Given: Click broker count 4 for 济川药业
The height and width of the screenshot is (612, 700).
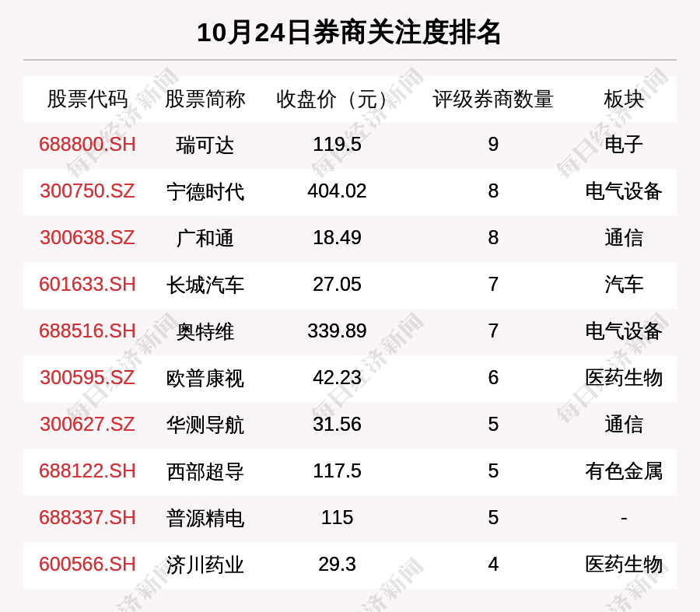Looking at the screenshot, I should [x=493, y=565].
